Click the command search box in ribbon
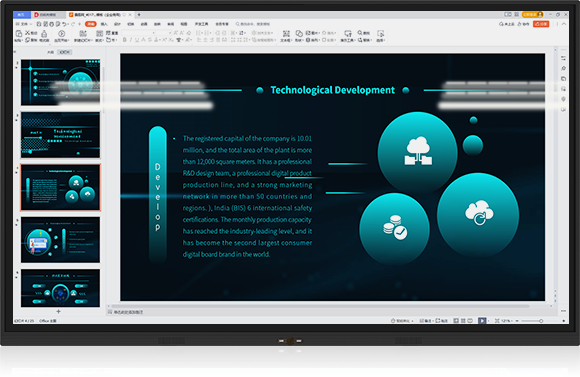 (253, 24)
